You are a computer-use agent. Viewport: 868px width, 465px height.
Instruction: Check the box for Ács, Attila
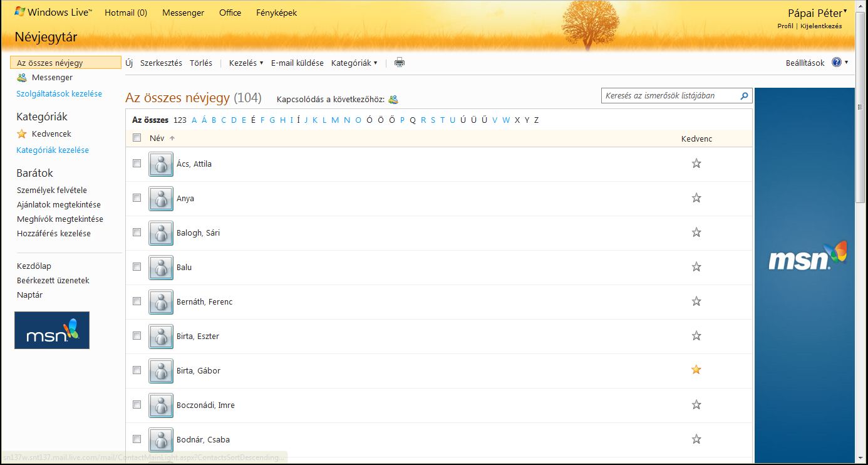(x=137, y=163)
